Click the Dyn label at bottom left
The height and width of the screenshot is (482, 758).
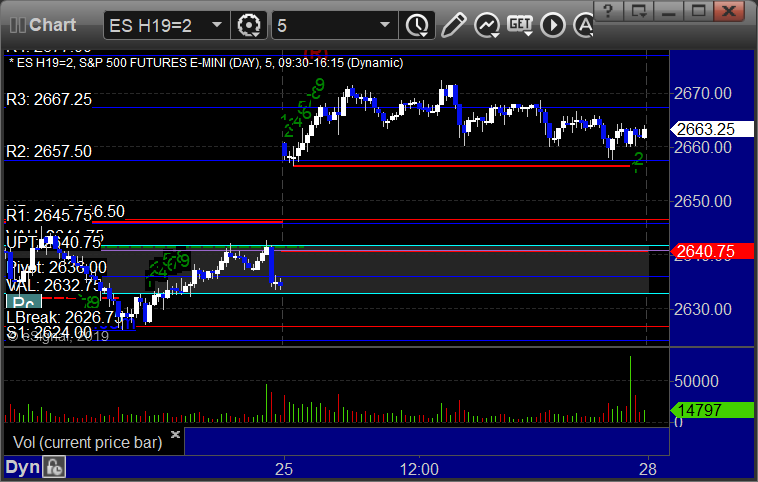(22, 467)
